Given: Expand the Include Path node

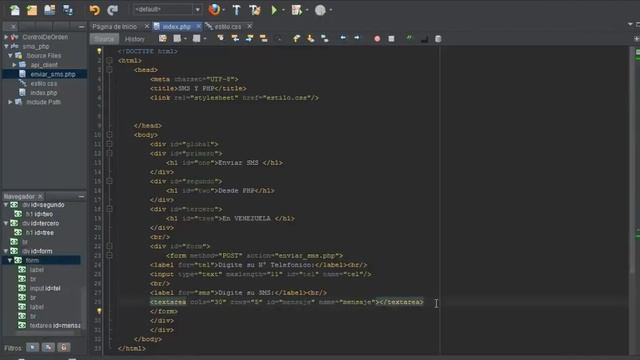Looking at the screenshot, I should coord(10,102).
